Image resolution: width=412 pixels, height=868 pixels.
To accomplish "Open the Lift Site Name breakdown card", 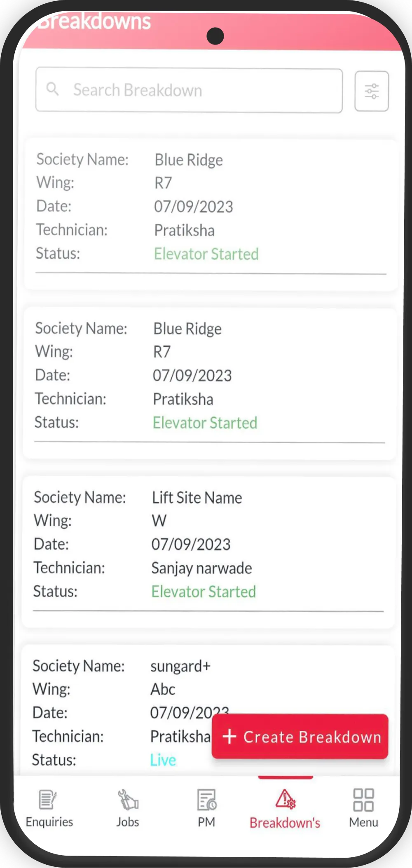I will (208, 552).
